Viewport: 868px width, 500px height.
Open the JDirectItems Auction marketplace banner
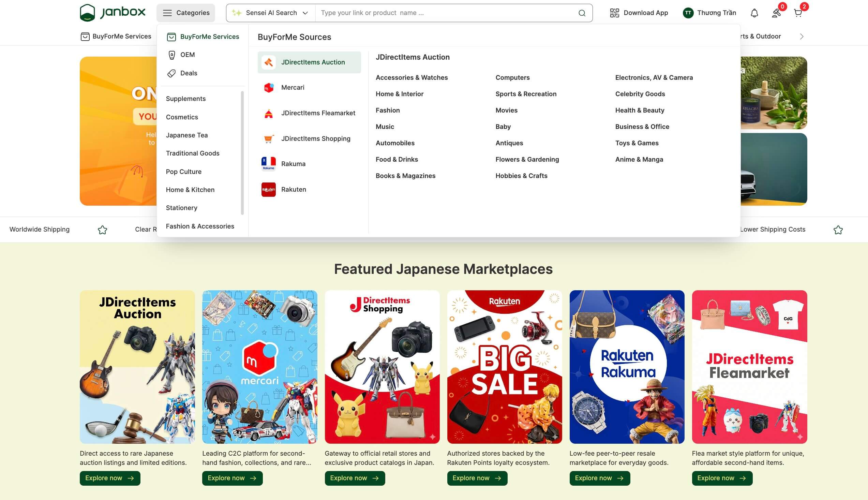[137, 367]
